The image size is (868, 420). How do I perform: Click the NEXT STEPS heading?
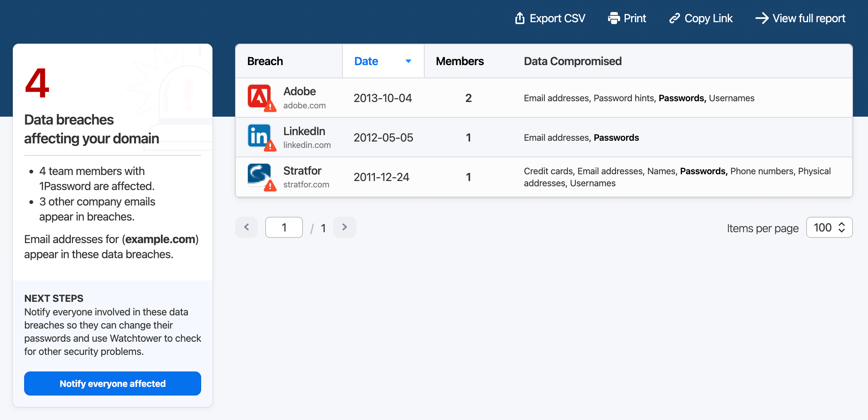tap(54, 298)
